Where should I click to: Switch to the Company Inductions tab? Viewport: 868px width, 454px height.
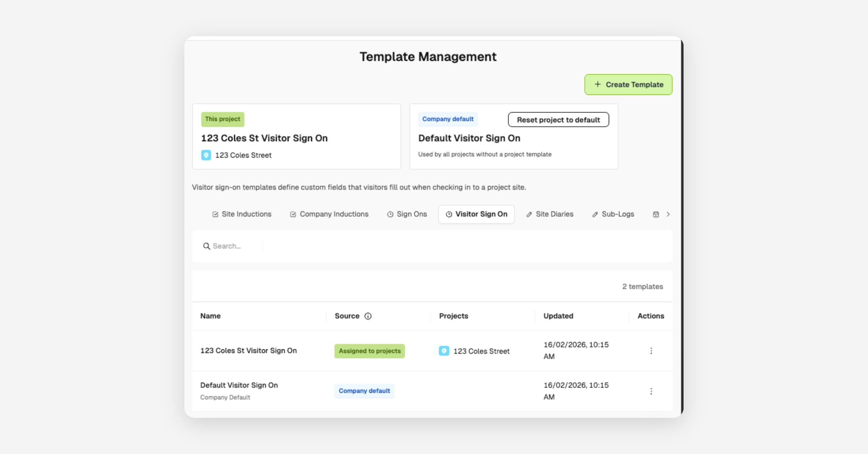click(x=329, y=214)
